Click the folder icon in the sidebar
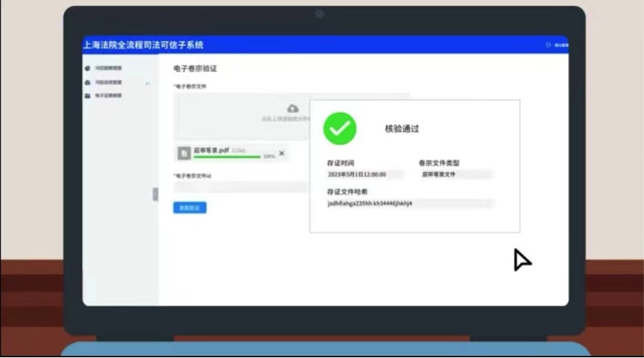 tap(87, 95)
